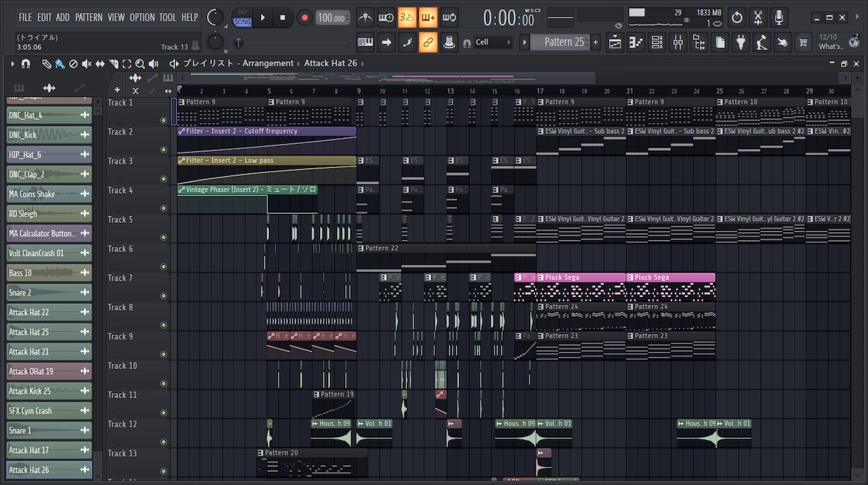The image size is (868, 485).
Task: Click the arrow after Attack Hat 26
Action: pyautogui.click(x=362, y=63)
